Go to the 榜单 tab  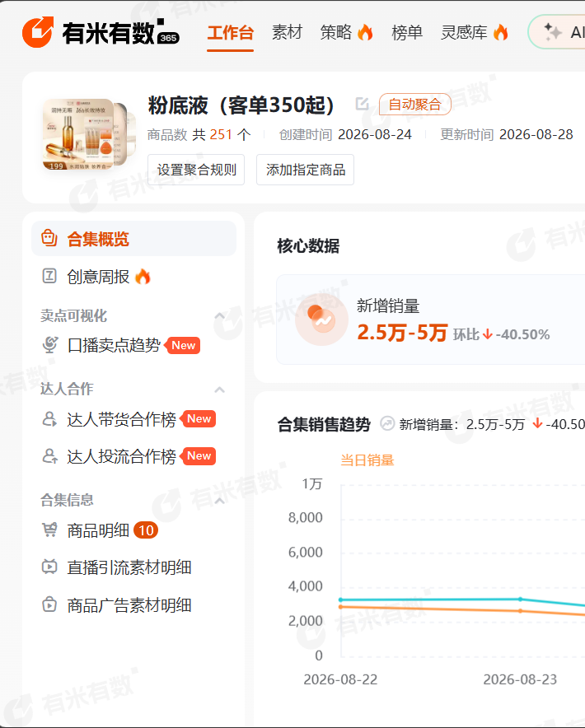click(x=407, y=32)
